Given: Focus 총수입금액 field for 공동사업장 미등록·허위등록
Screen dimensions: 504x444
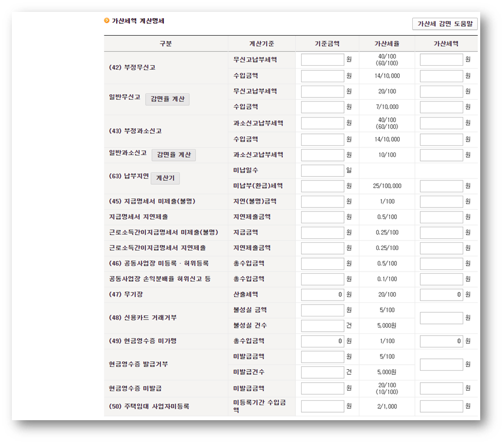Looking at the screenshot, I should tap(323, 264).
